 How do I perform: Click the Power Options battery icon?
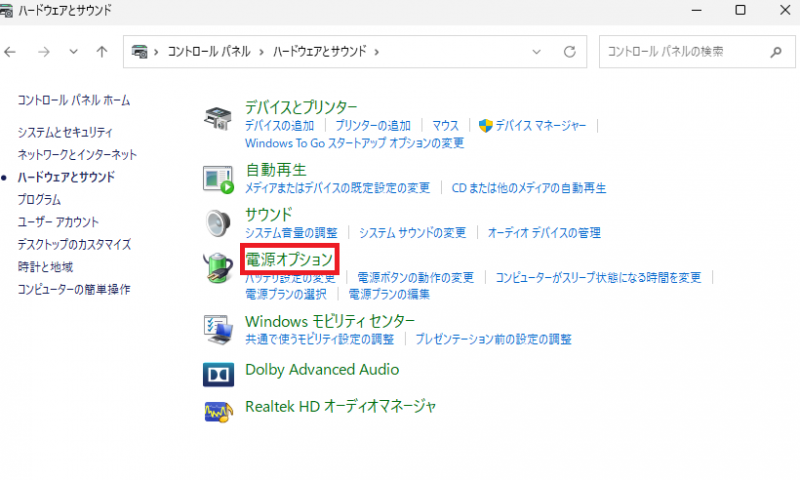[x=219, y=268]
